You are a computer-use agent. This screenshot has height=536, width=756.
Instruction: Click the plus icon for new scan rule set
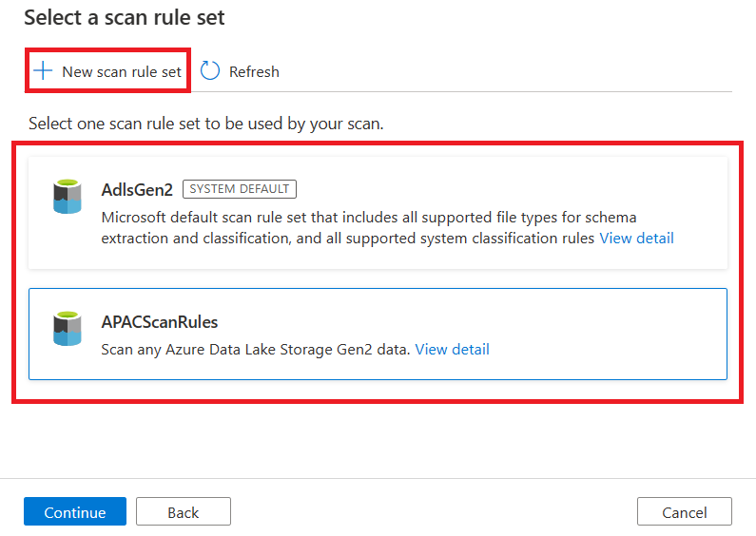coord(43,71)
